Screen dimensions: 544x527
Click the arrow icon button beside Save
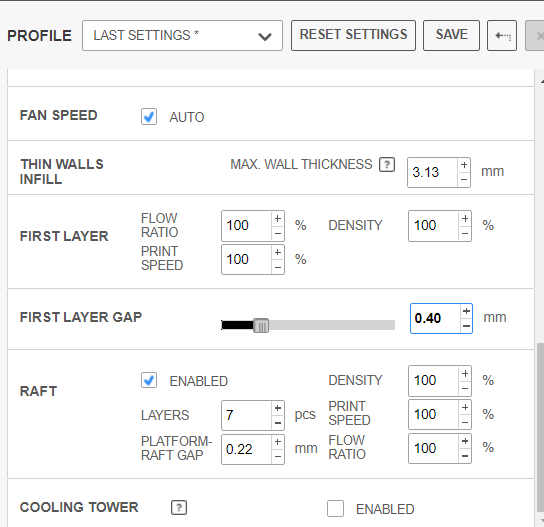pyautogui.click(x=502, y=35)
